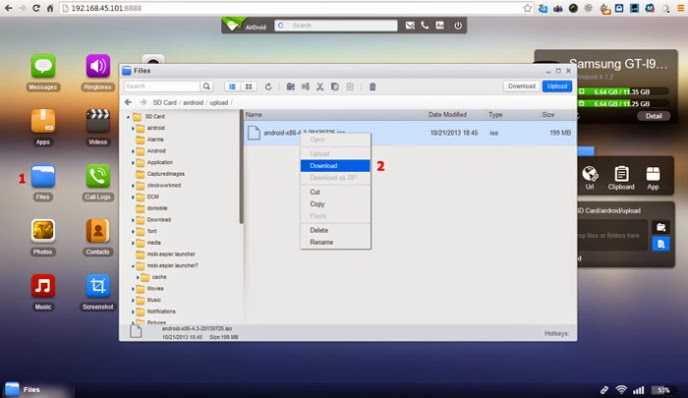Open the Messages app icon
This screenshot has height=398, width=688.
[x=43, y=67]
